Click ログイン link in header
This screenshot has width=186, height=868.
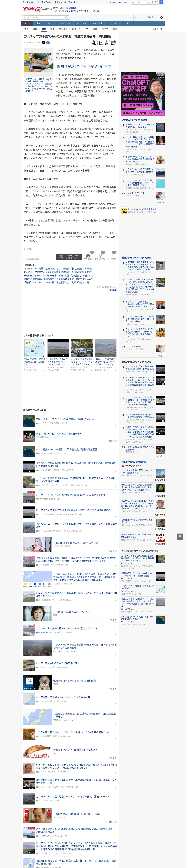tap(57, 11)
